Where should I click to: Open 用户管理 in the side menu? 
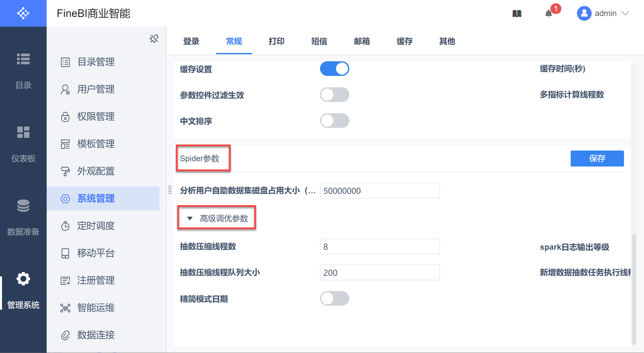(96, 89)
